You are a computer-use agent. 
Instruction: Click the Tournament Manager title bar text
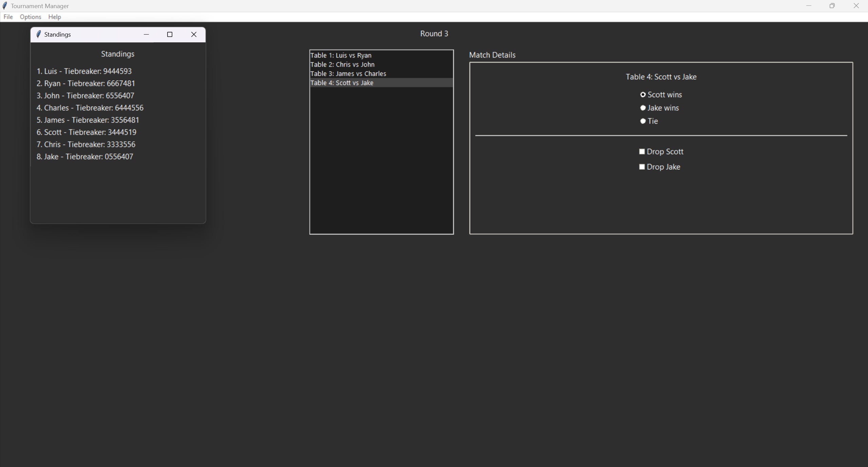(40, 6)
